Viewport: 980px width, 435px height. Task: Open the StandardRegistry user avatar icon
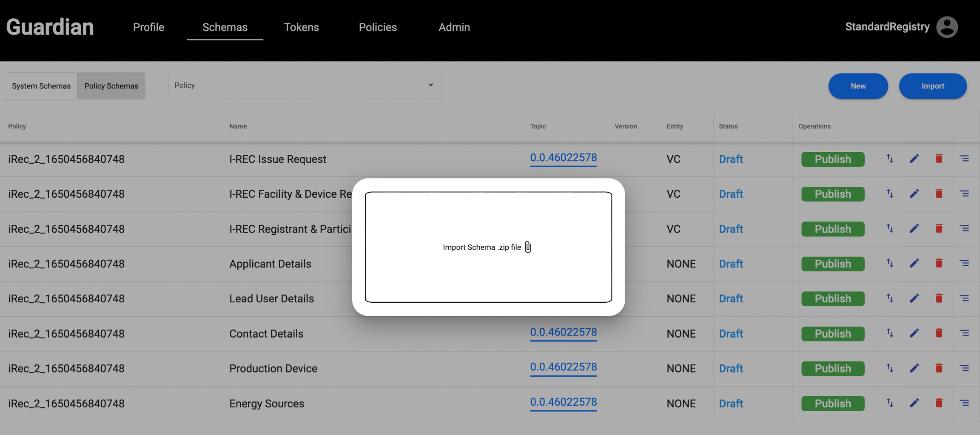point(947,27)
